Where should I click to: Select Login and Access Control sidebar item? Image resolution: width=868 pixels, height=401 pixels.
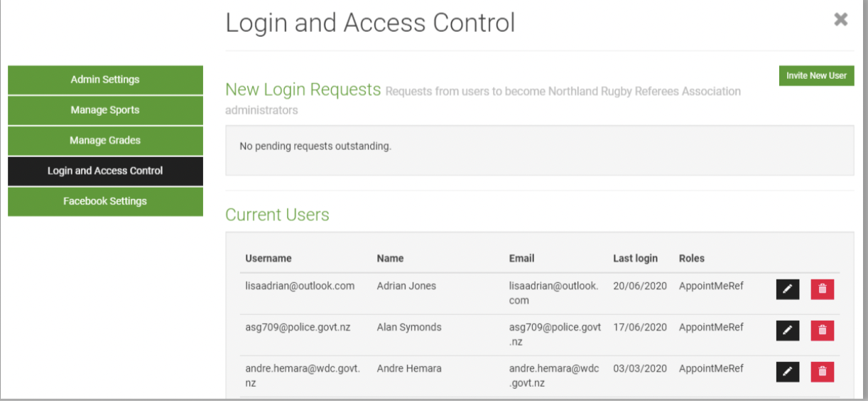pos(105,171)
